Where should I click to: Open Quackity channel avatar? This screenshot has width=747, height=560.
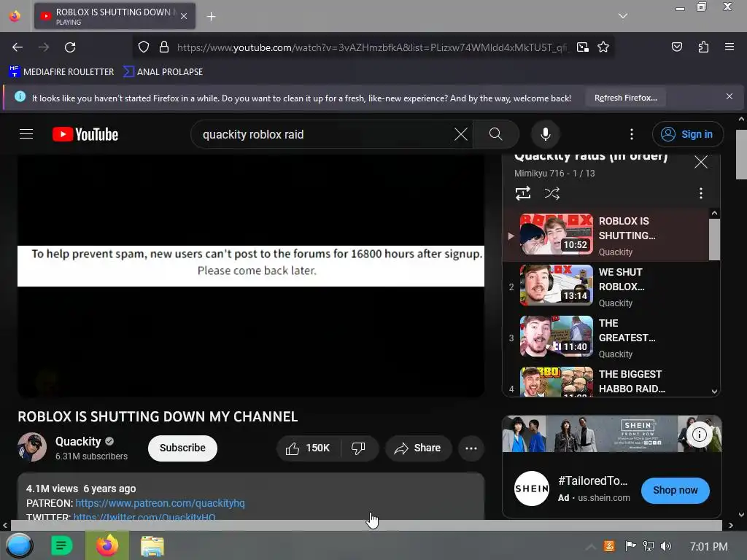pos(32,447)
